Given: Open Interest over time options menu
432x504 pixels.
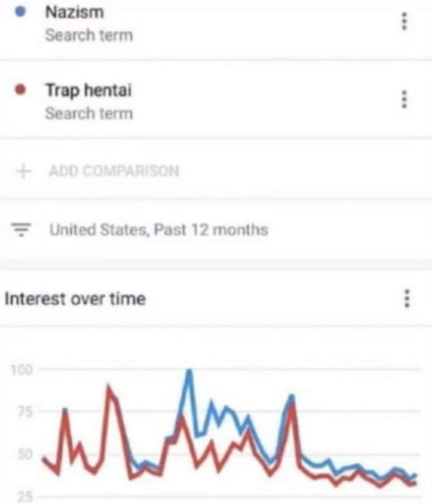Looking at the screenshot, I should click(407, 298).
